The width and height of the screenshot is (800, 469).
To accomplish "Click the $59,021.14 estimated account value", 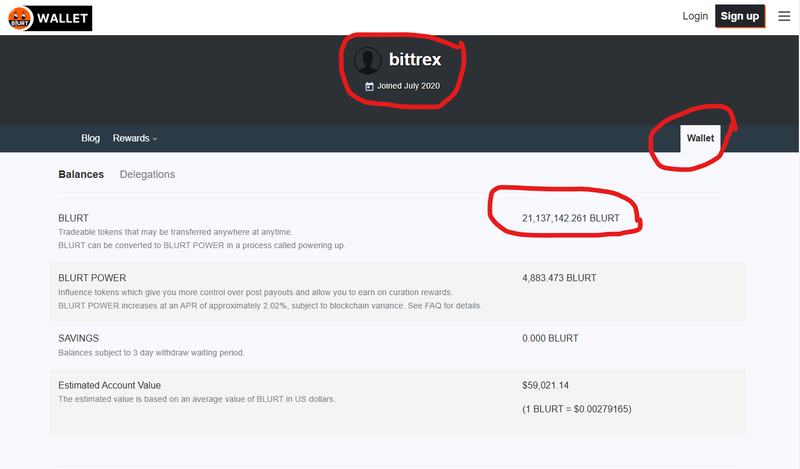I will (x=544, y=385).
